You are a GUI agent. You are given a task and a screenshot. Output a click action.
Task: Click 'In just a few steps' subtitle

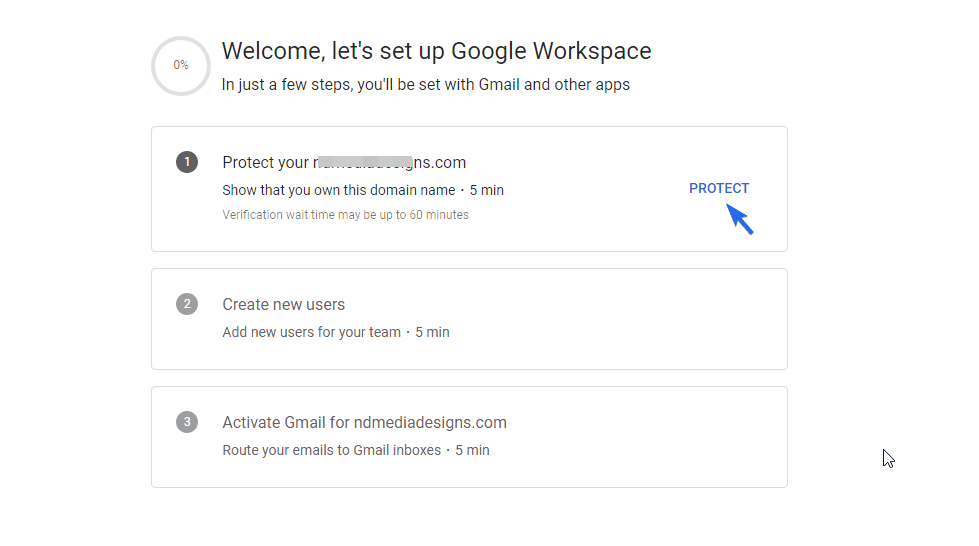point(426,84)
